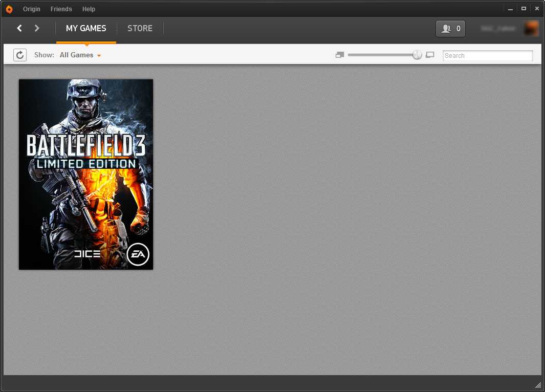Open the user avatar picture
Screen dimensions: 545x392
coord(531,29)
